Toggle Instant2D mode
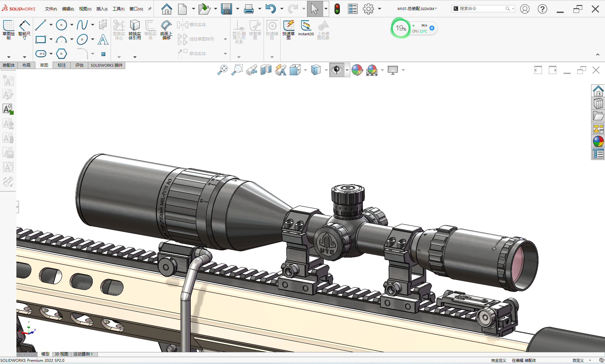Viewport: 605px width, 364px height. (306, 28)
